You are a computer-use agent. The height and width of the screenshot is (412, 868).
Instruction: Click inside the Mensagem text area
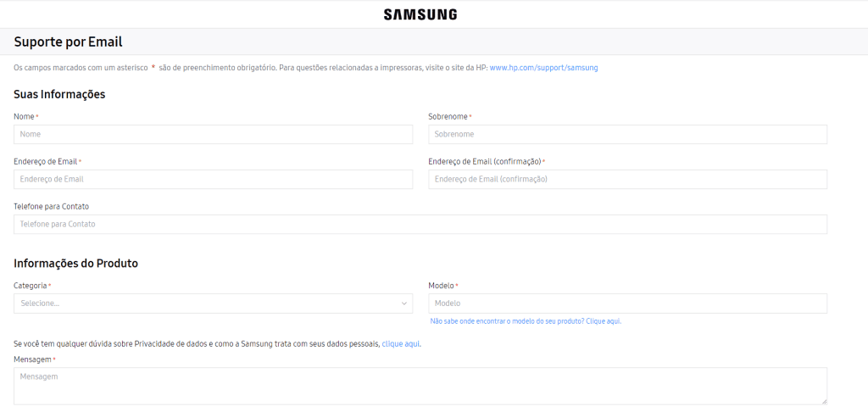coord(420,386)
